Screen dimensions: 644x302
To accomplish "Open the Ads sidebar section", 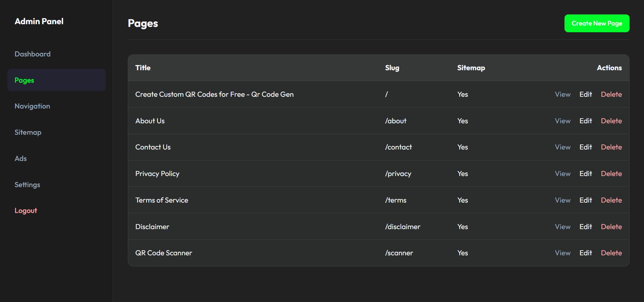I will pos(20,159).
